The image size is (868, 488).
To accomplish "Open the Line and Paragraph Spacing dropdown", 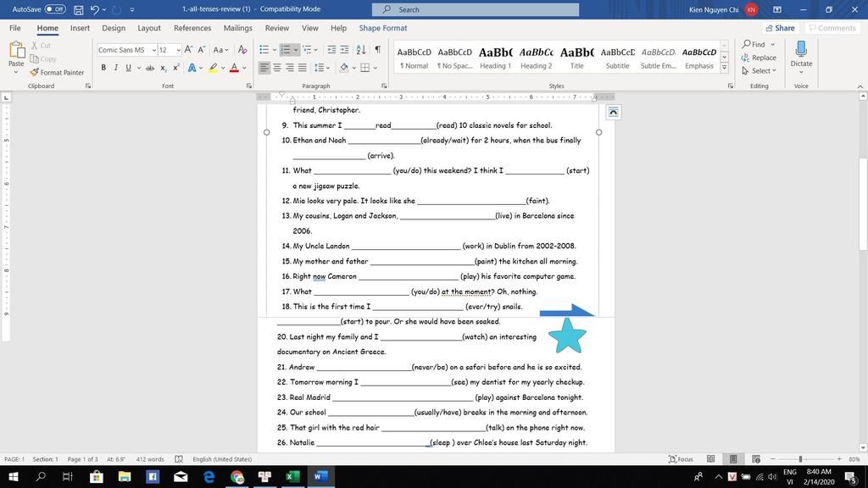I will click(322, 68).
